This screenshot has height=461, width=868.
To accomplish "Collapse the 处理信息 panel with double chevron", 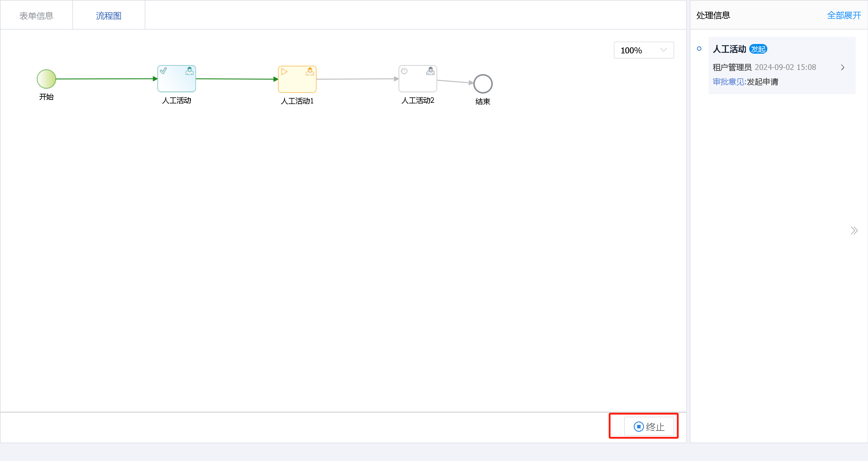I will click(x=854, y=230).
